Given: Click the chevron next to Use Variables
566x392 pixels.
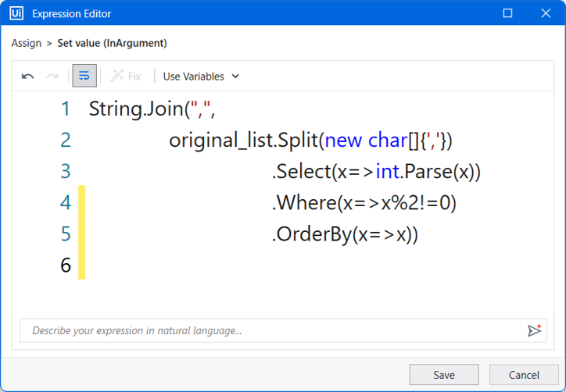Looking at the screenshot, I should click(x=235, y=76).
